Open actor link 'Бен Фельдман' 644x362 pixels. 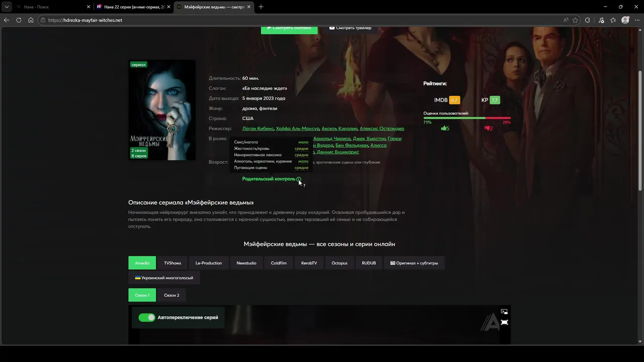(x=352, y=145)
